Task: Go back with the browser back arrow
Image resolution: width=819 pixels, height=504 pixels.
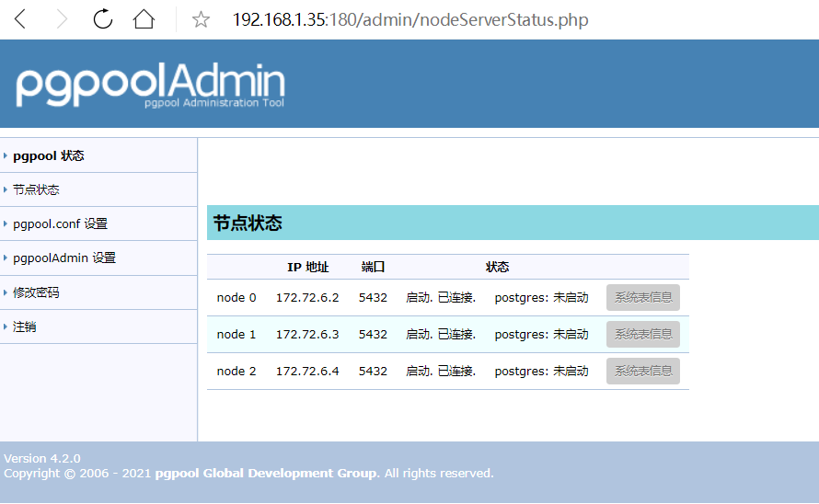Action: tap(20, 19)
